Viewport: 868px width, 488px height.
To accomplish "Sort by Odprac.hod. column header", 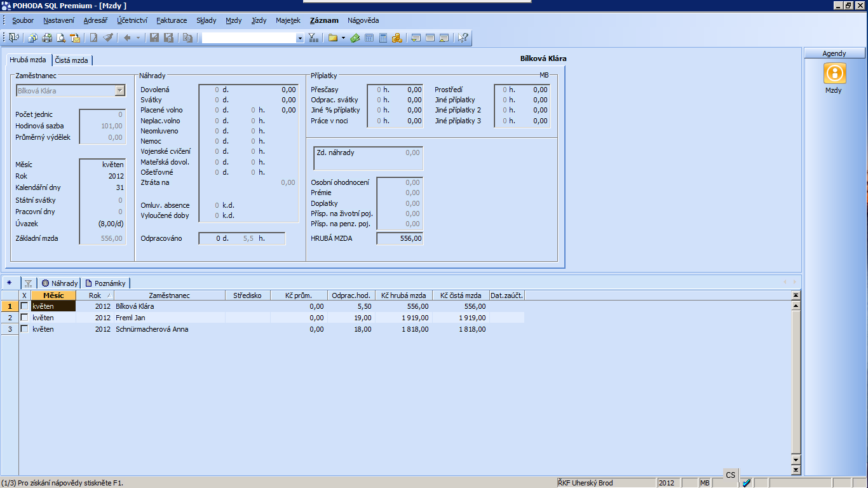I will tap(351, 295).
